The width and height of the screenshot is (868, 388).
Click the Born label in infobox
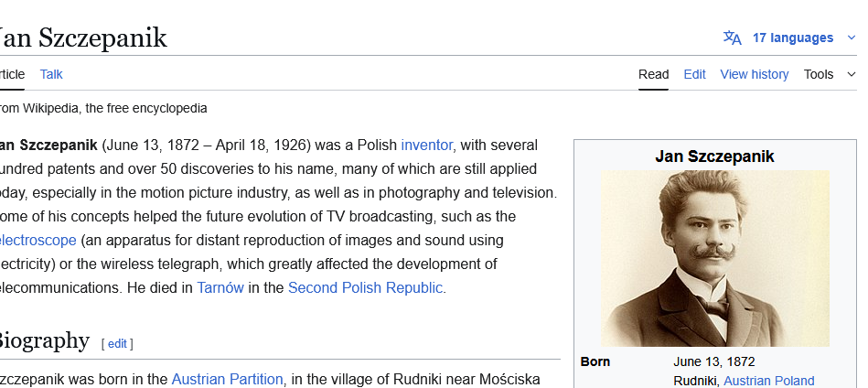click(595, 362)
